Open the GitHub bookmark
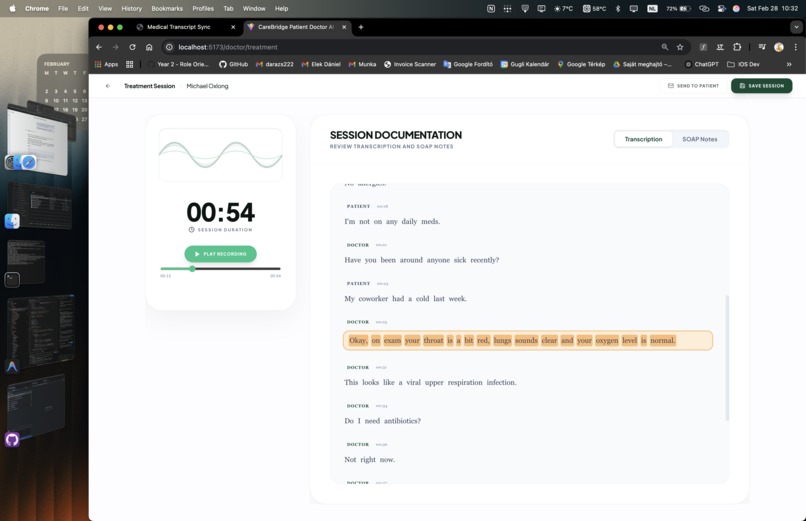Viewport: 806px width, 521px height. [233, 64]
